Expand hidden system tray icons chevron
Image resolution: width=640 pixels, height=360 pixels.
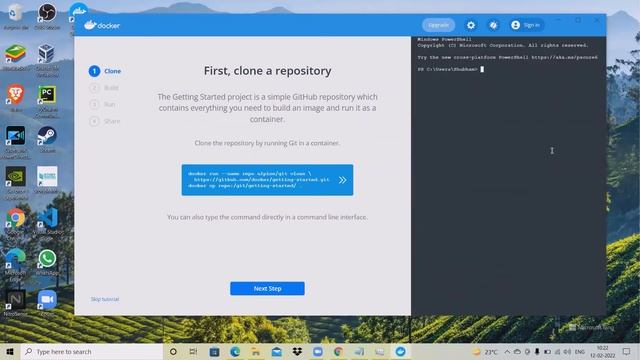[507, 351]
